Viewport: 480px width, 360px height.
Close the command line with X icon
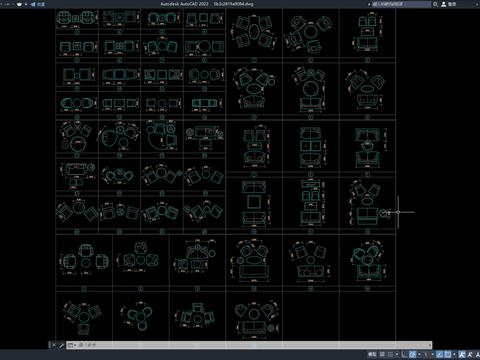(54, 345)
